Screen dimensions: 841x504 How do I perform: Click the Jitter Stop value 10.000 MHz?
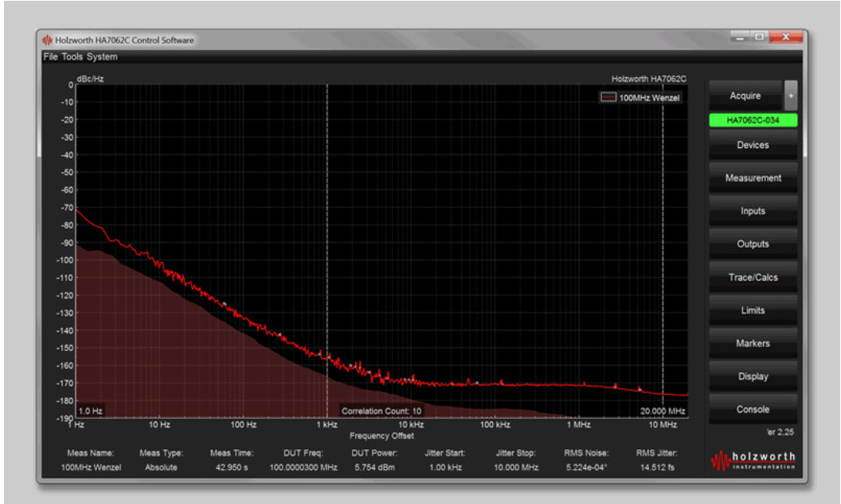coord(516,467)
